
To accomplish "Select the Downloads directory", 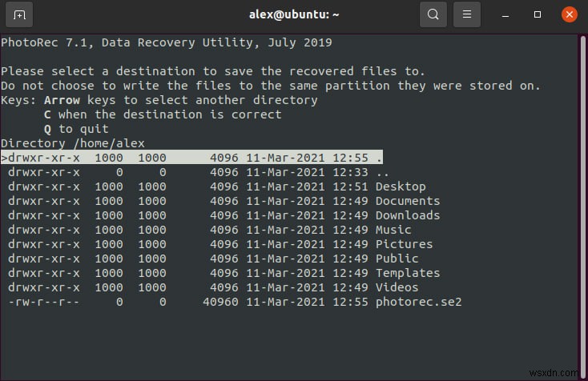I will pyautogui.click(x=407, y=215).
